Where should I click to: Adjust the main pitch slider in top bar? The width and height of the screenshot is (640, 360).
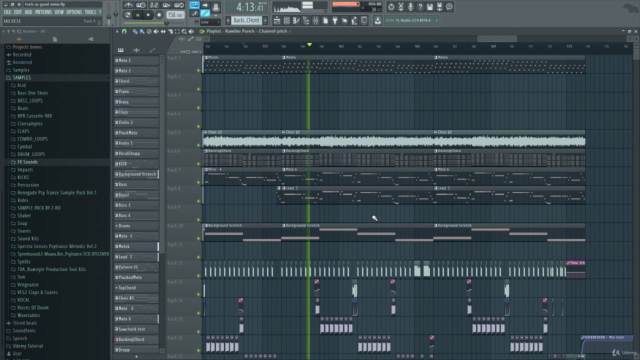(x=116, y=14)
